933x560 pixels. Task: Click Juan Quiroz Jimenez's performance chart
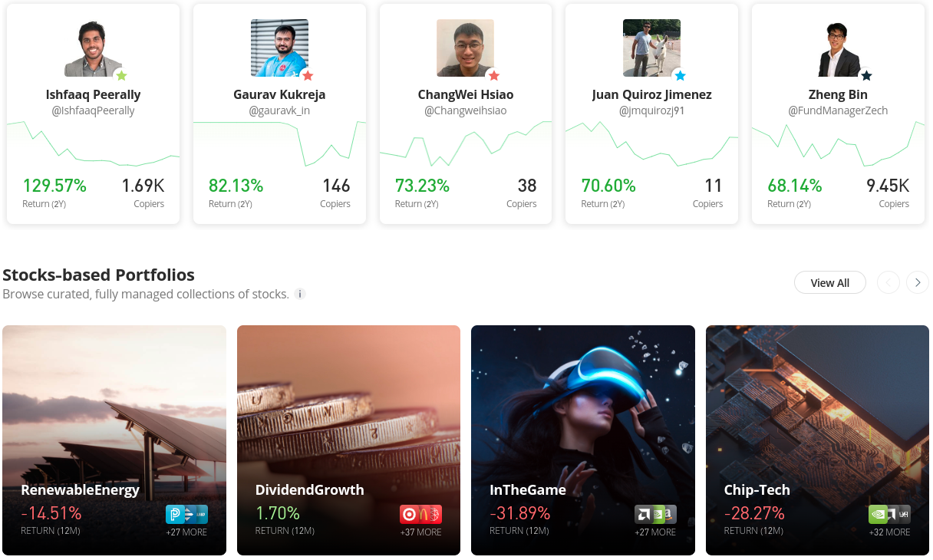pos(651,143)
